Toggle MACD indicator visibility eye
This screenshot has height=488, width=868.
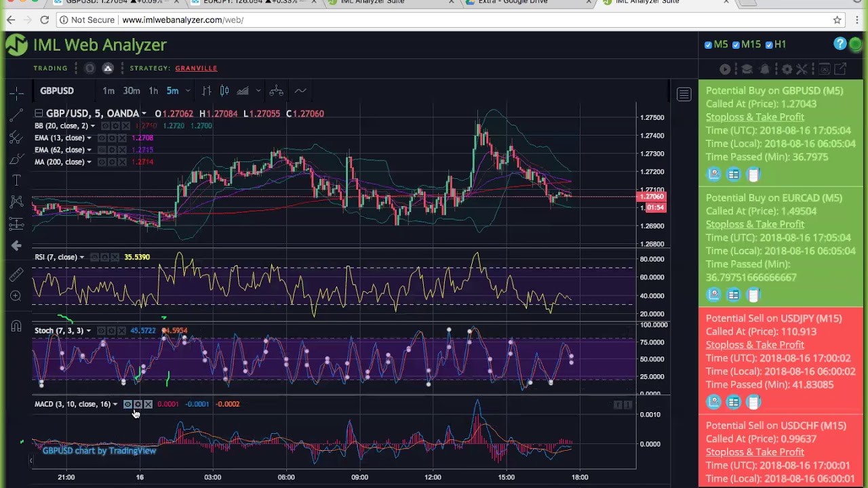click(127, 405)
